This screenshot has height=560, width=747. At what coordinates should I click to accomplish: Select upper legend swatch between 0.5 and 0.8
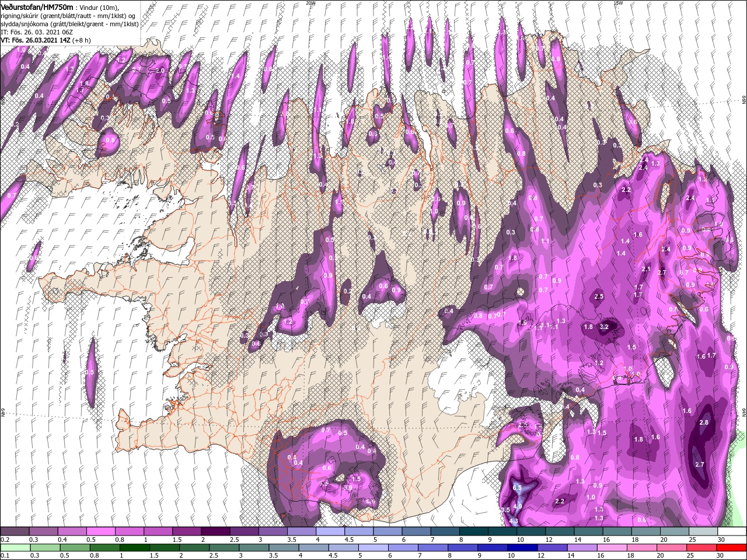(100, 531)
